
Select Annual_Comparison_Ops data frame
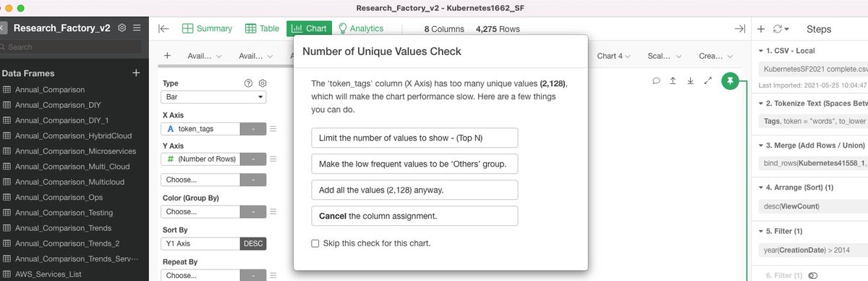coord(59,197)
